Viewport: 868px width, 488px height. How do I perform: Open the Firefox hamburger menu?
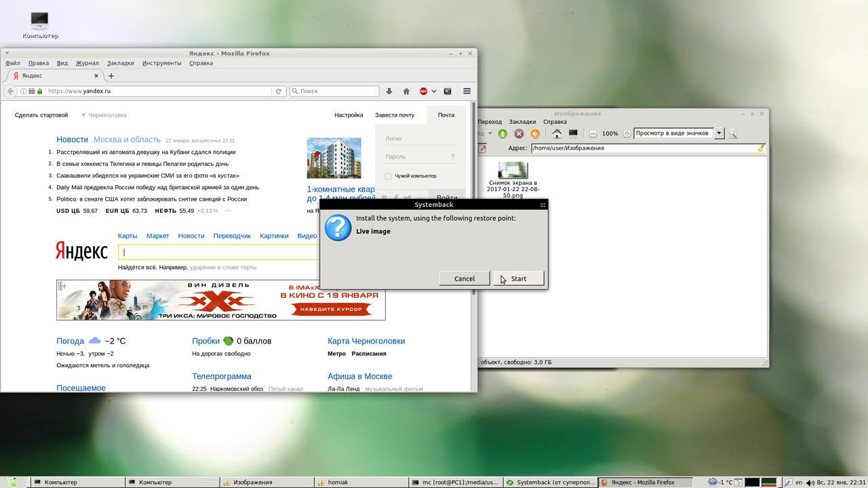point(467,91)
